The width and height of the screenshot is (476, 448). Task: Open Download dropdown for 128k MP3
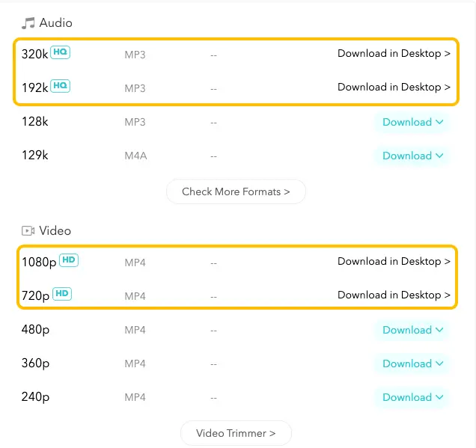click(412, 122)
